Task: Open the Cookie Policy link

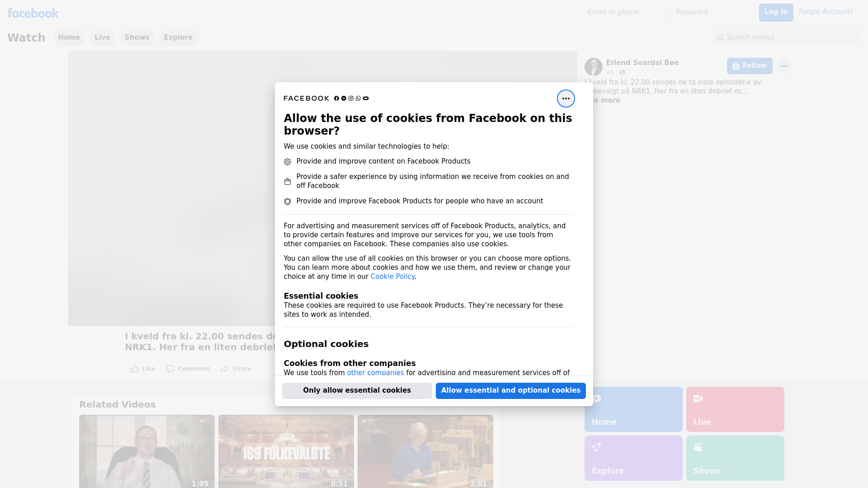Action: [392, 277]
